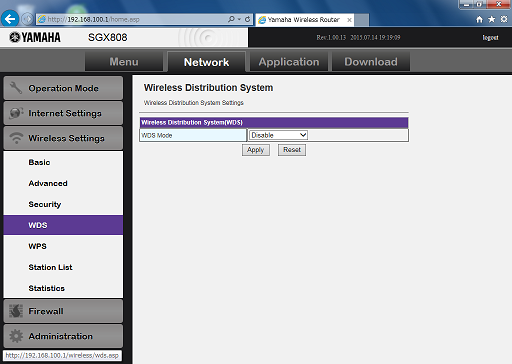Click the Wireless Distribution System heading

pyautogui.click(x=208, y=88)
